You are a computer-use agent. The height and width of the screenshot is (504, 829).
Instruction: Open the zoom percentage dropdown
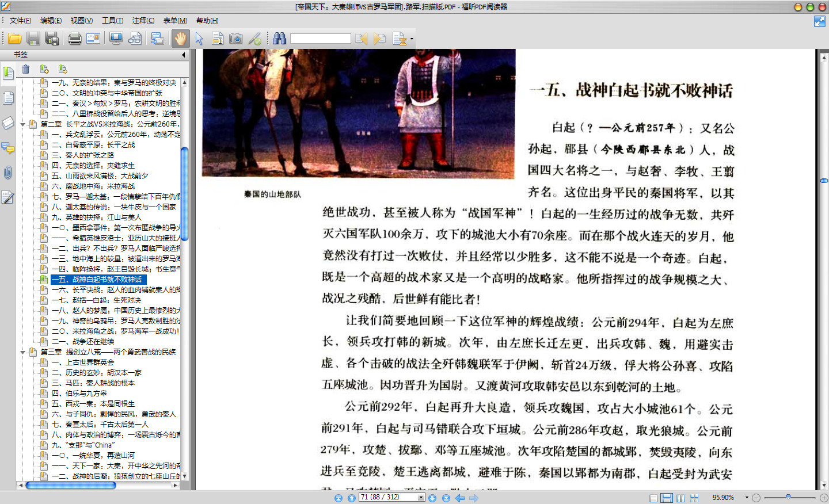(747, 498)
